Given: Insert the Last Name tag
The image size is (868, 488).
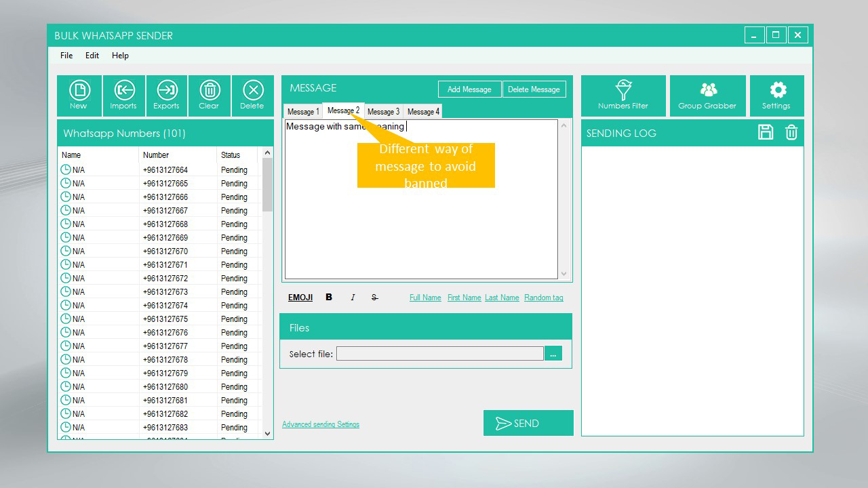Looking at the screenshot, I should point(502,298).
